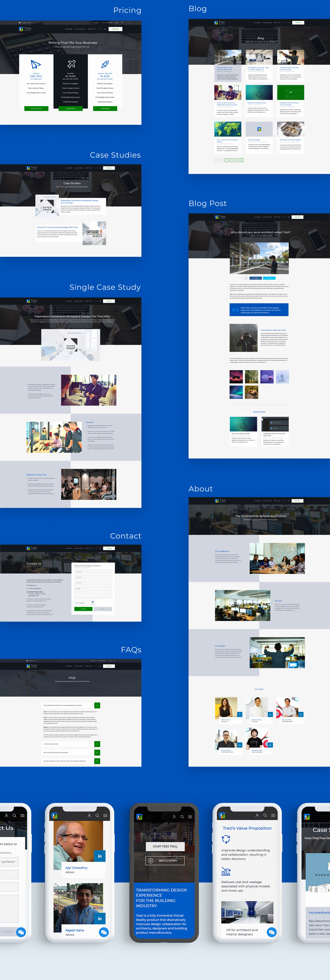Click Case Studies in the Contact page navigation
The image size is (330, 980).
tap(78, 548)
